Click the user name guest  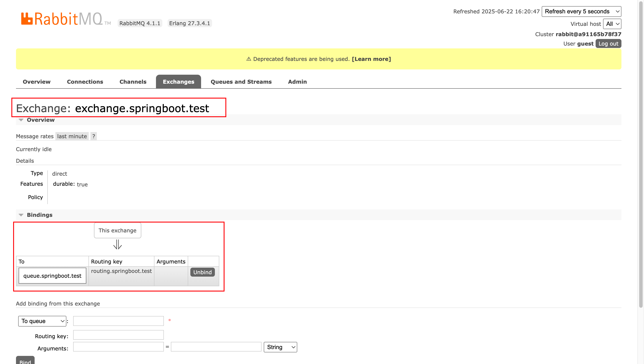coord(585,44)
